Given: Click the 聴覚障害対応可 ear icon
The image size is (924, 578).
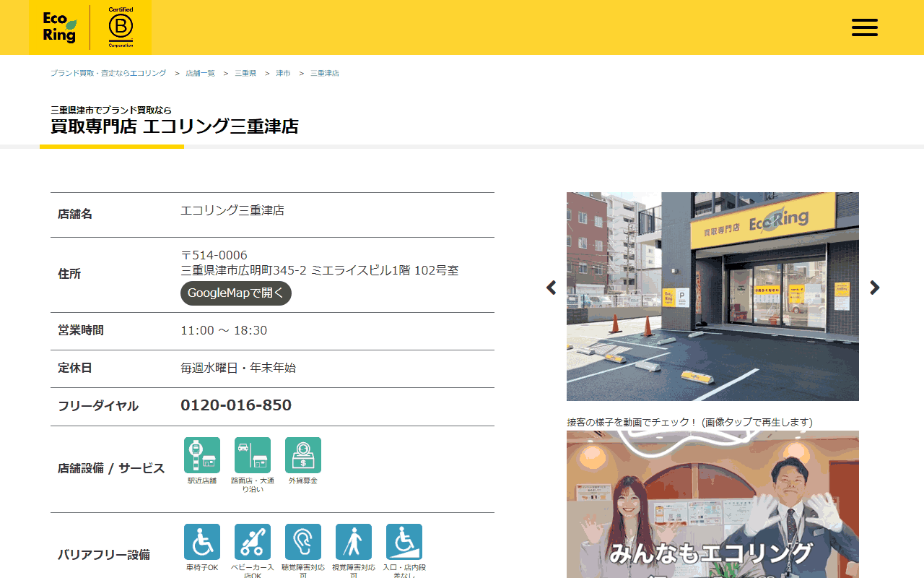Looking at the screenshot, I should (x=303, y=542).
